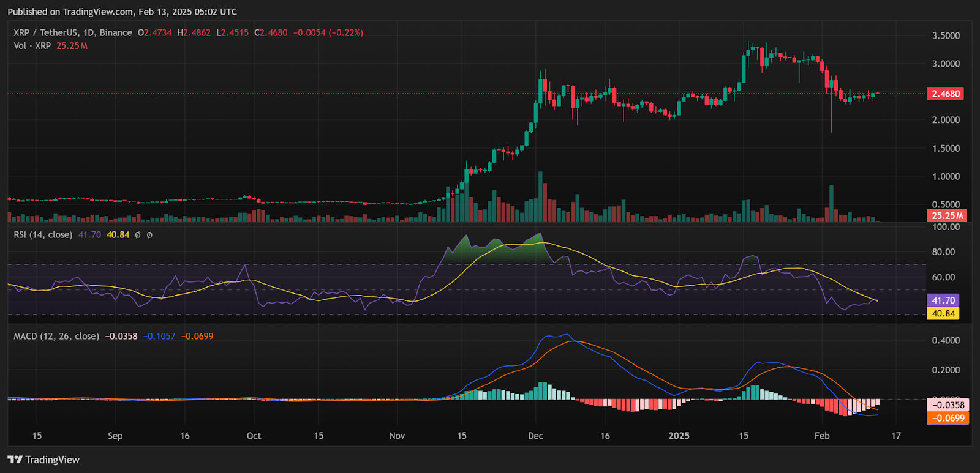980x473 pixels.
Task: Click the 2025 label on time axis
Action: pos(679,436)
